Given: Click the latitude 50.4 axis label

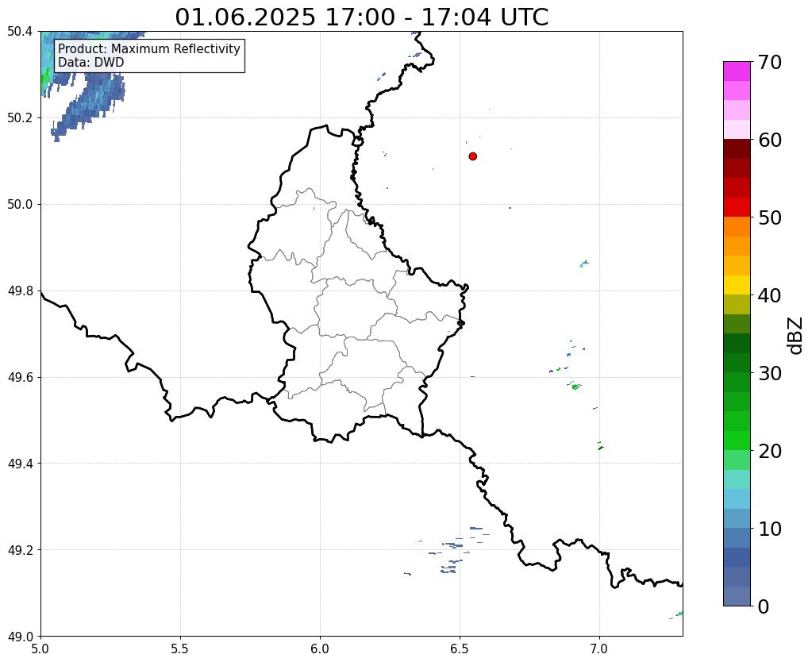Looking at the screenshot, I should pos(20,32).
